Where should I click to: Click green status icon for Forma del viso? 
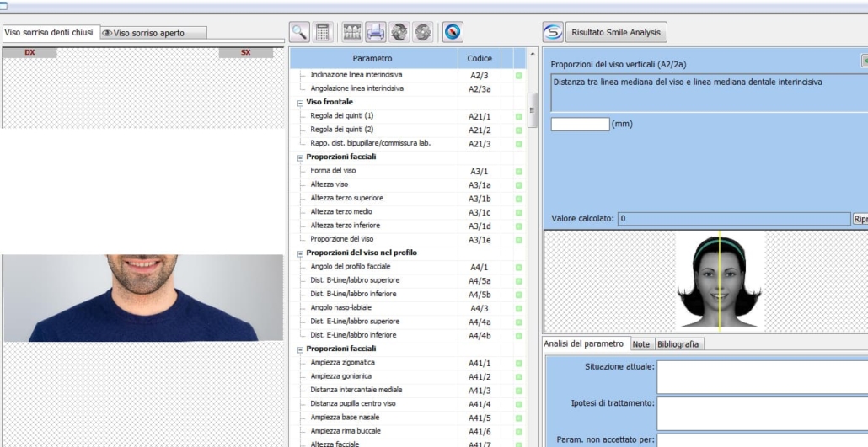click(x=519, y=172)
